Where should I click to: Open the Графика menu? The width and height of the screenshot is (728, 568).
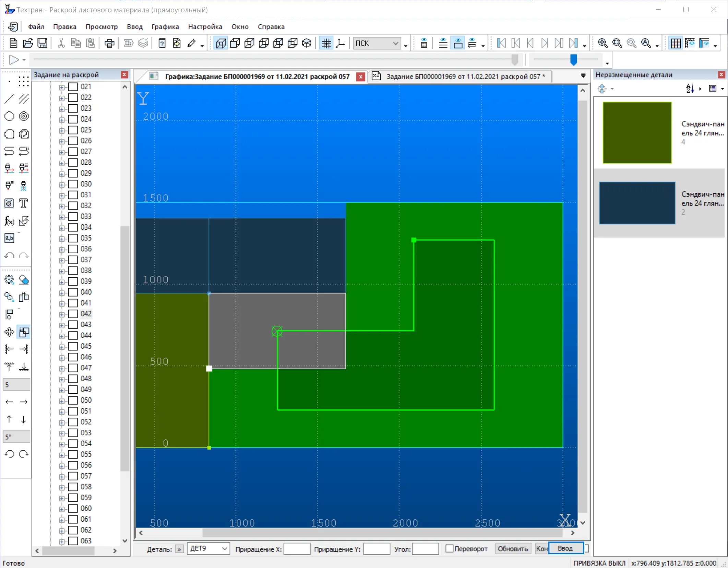165,27
